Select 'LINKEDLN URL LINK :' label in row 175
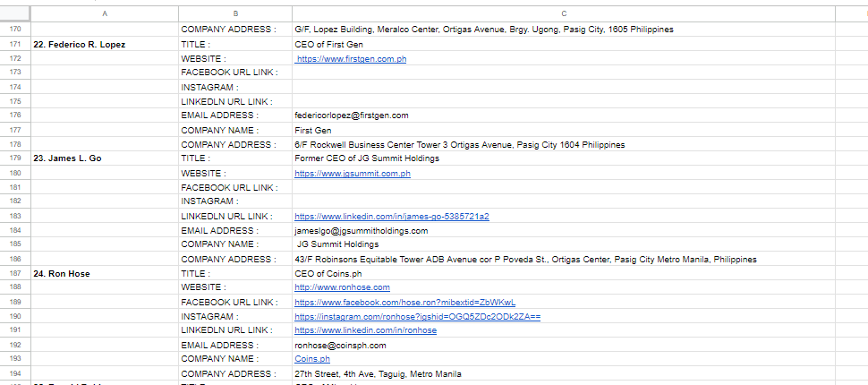868x385 pixels. click(x=235, y=101)
